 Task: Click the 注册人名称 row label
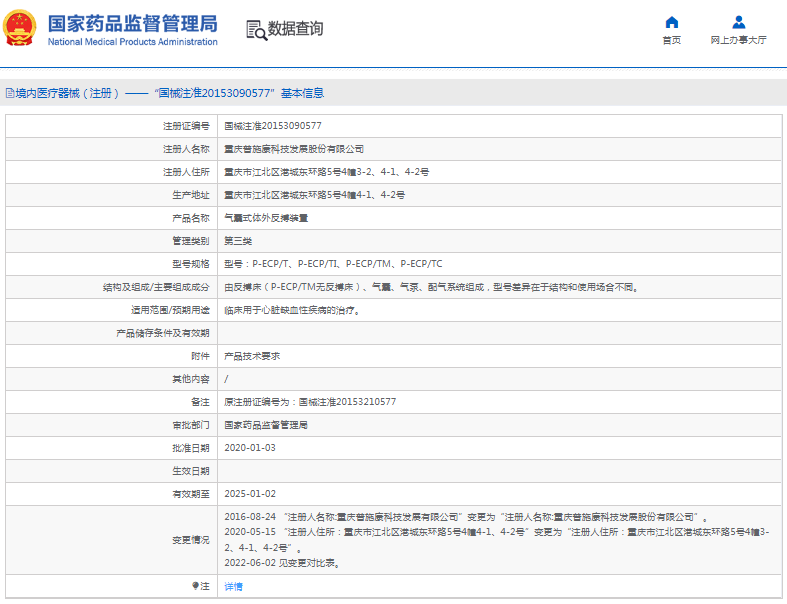[186, 149]
